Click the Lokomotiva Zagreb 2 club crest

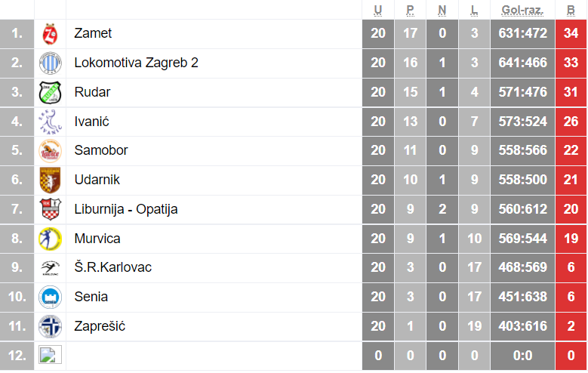(x=50, y=63)
